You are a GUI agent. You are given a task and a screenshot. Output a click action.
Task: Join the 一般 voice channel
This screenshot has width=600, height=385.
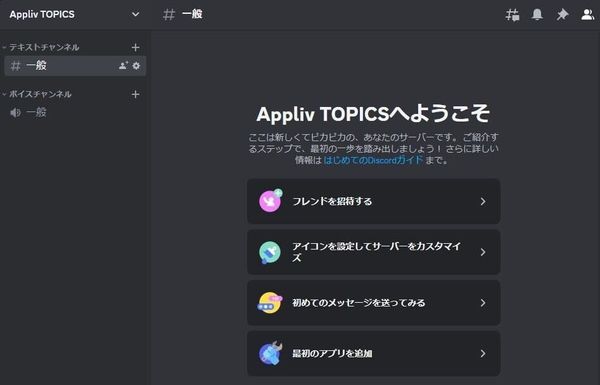pyautogui.click(x=75, y=113)
